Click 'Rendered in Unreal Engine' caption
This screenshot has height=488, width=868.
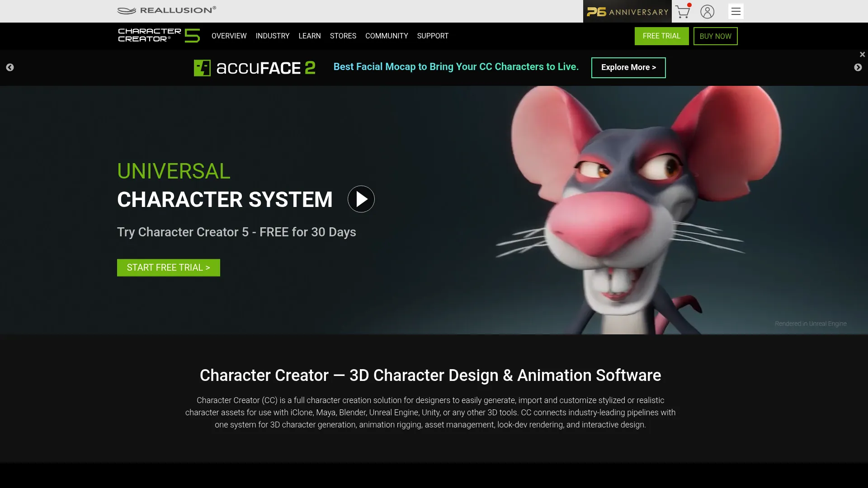click(x=811, y=324)
